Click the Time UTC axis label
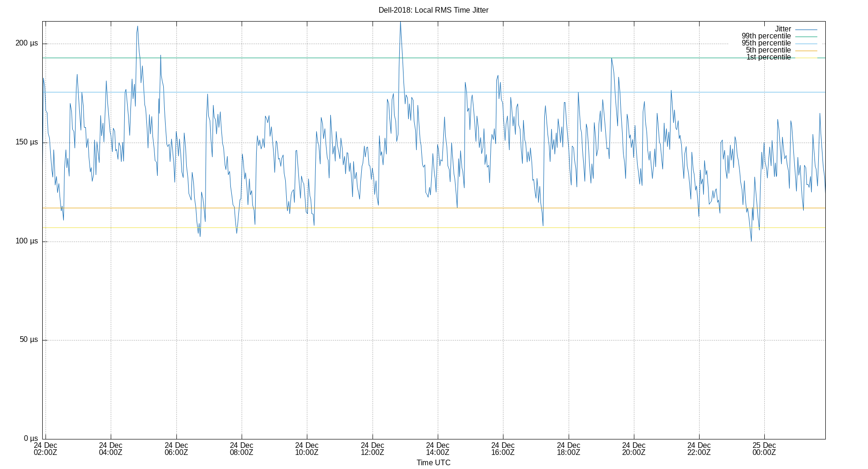Image resolution: width=868 pixels, height=469 pixels. tap(433, 462)
